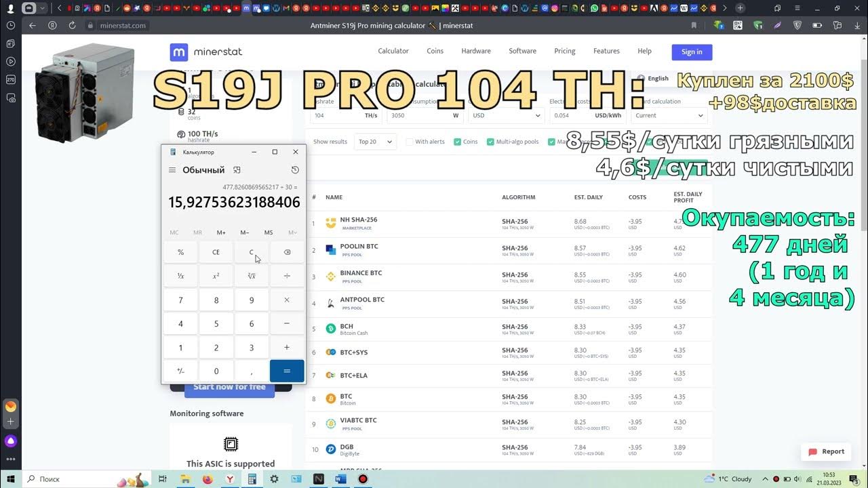Click the equals button in Calculator
This screenshot has width=868, height=488.
pos(287,371)
